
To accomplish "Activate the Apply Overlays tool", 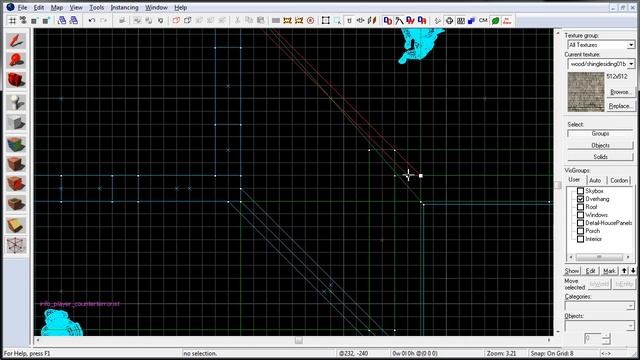I will tap(16, 203).
